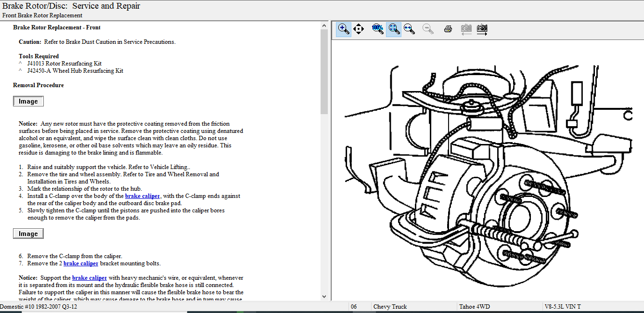Set diagram zoom to 100%

(x=378, y=29)
